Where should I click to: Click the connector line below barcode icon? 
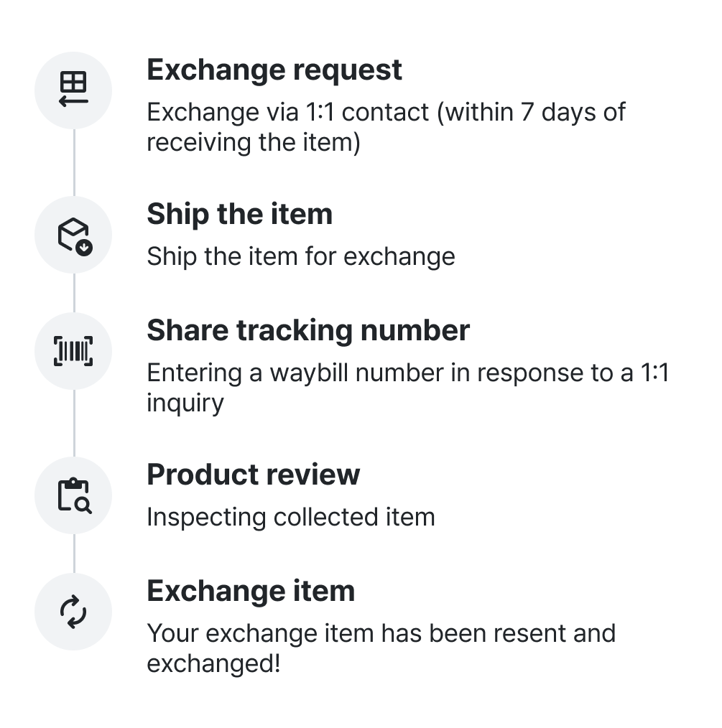(74, 423)
